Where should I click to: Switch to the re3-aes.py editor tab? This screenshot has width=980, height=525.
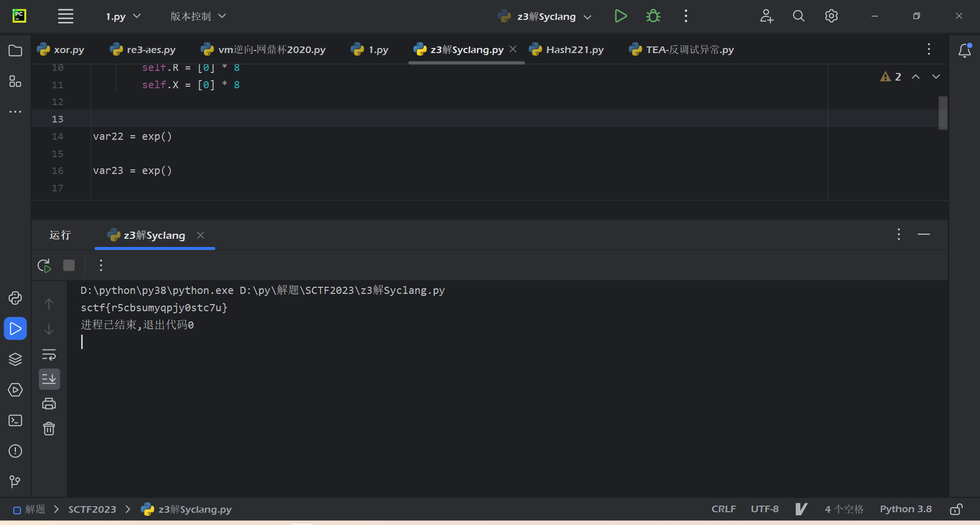coord(143,49)
